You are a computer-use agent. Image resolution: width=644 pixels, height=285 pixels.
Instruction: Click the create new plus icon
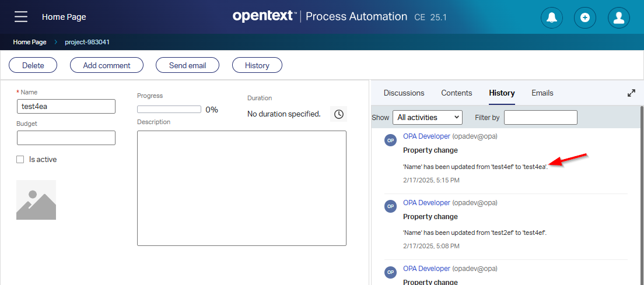coord(585,17)
